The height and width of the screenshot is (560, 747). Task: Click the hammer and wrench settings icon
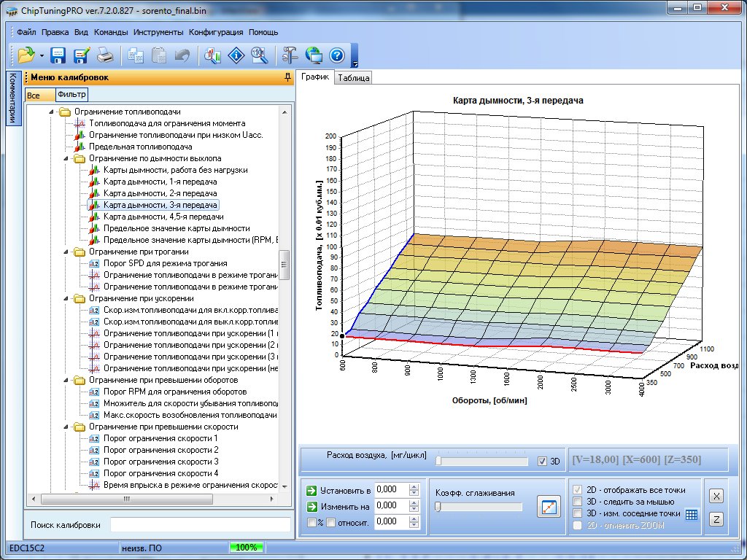tap(290, 55)
